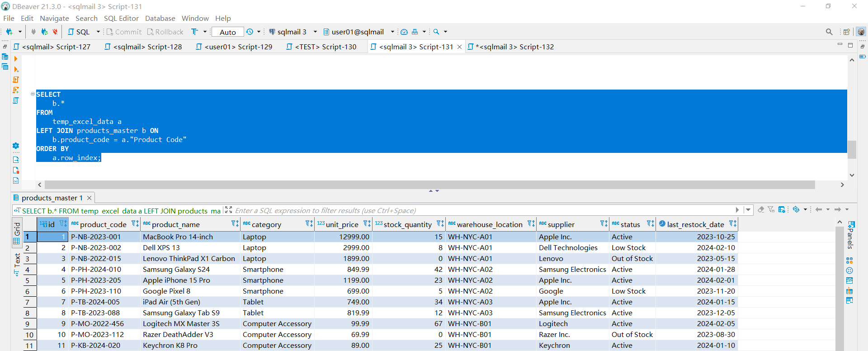Image resolution: width=868 pixels, height=351 pixels.
Task: Click the Custom filters table icon
Action: 782,209
